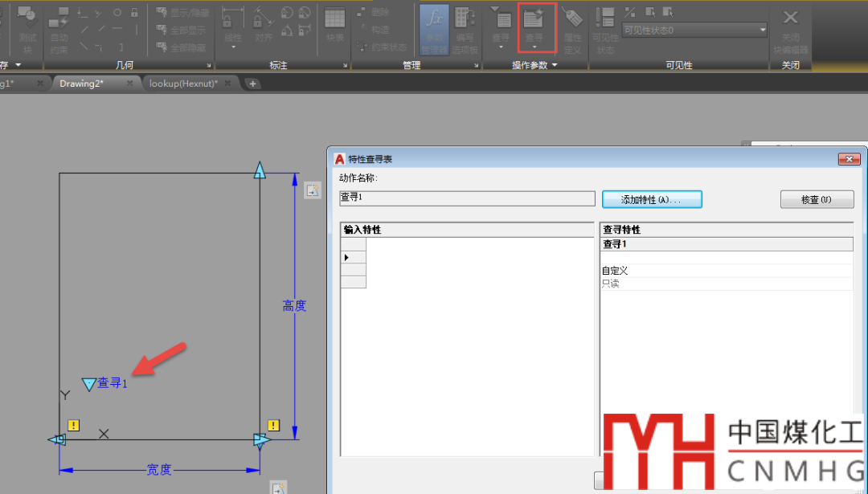This screenshot has height=494, width=868.
Task: Click the 添加特性(A)... button
Action: [651, 199]
